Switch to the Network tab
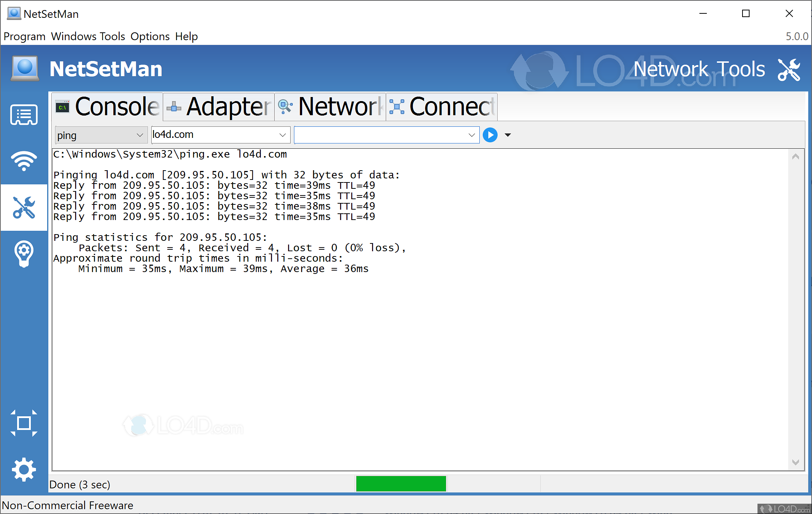Image resolution: width=812 pixels, height=514 pixels. pyautogui.click(x=330, y=107)
